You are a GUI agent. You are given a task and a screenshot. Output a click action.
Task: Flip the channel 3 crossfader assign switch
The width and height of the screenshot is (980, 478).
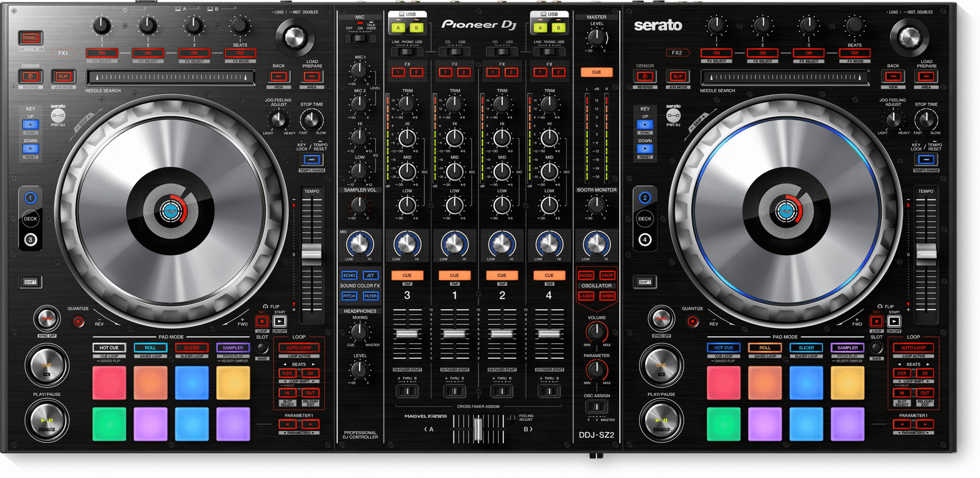point(407,390)
